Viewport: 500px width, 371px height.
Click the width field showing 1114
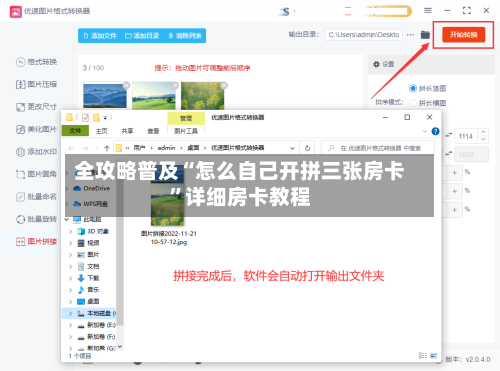(x=466, y=136)
